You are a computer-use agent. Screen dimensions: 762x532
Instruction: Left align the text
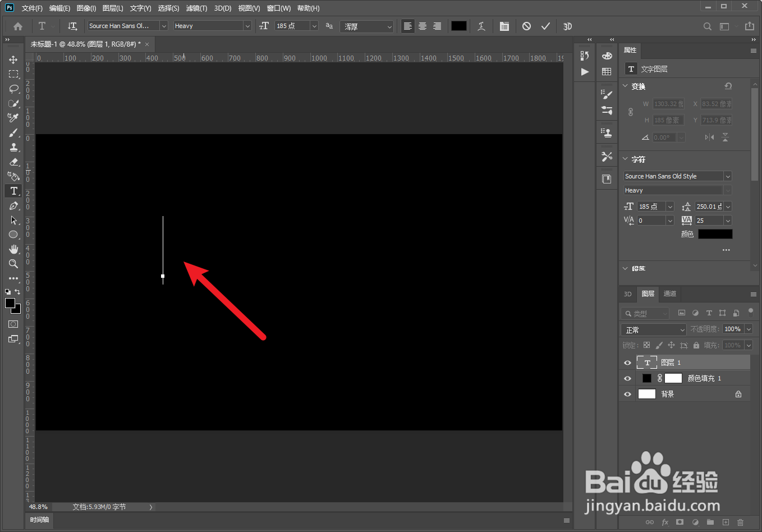[408, 26]
